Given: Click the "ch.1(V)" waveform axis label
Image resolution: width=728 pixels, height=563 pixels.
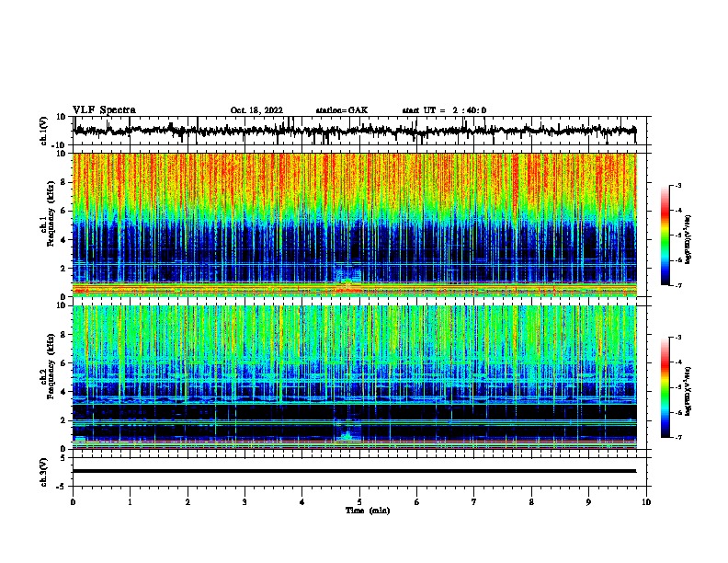Looking at the screenshot, I should [x=43, y=131].
